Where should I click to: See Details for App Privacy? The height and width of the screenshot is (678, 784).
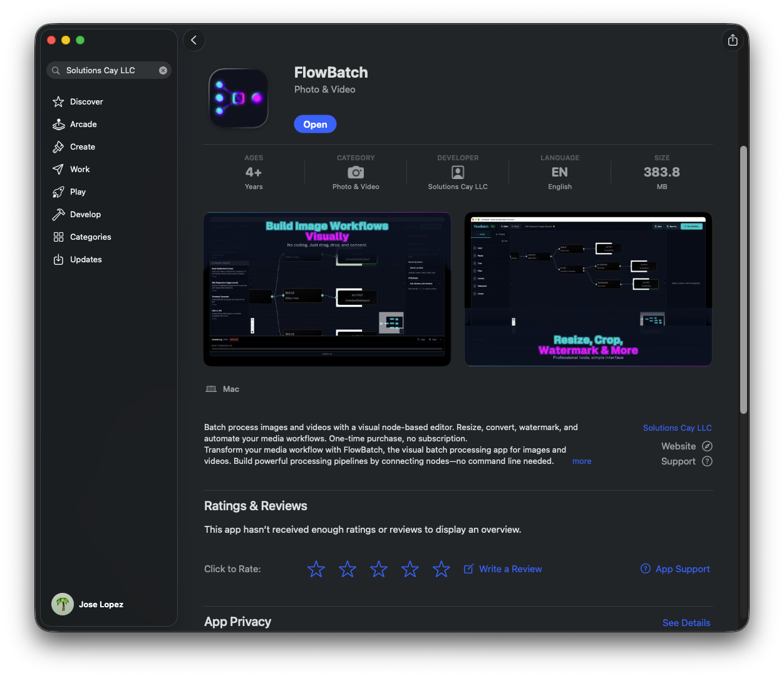(x=686, y=623)
